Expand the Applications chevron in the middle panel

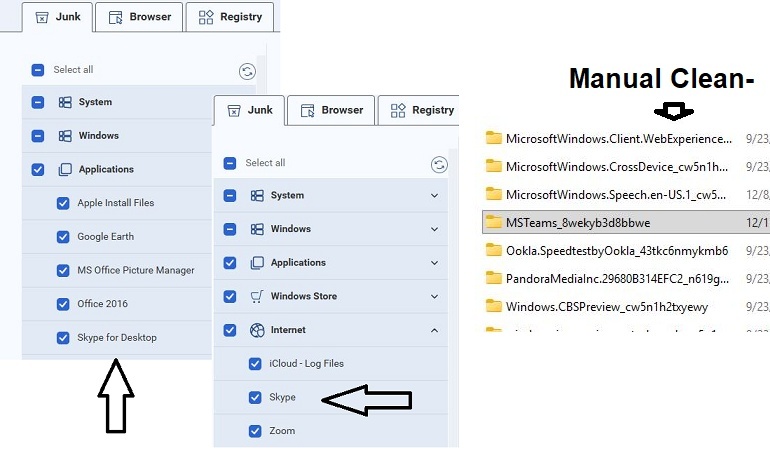(x=435, y=263)
